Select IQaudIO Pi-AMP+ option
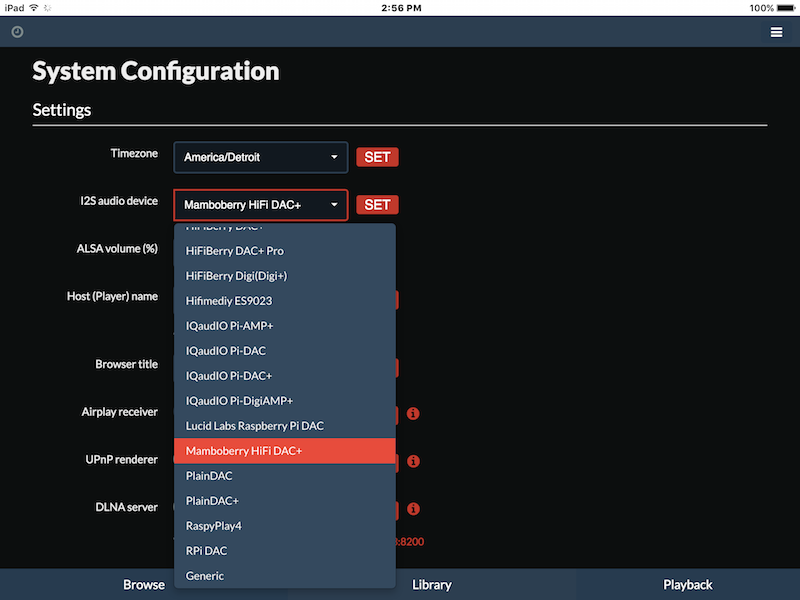The image size is (800, 600). coord(285,326)
